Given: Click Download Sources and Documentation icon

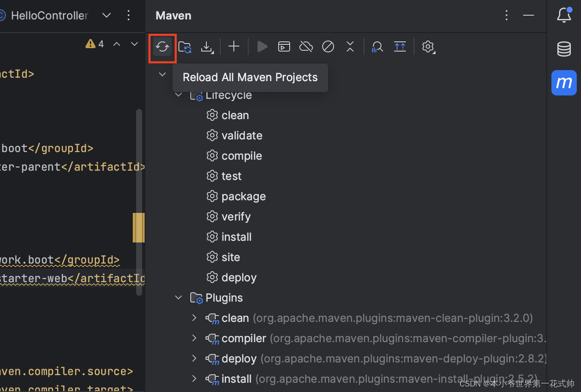Looking at the screenshot, I should pyautogui.click(x=207, y=47).
